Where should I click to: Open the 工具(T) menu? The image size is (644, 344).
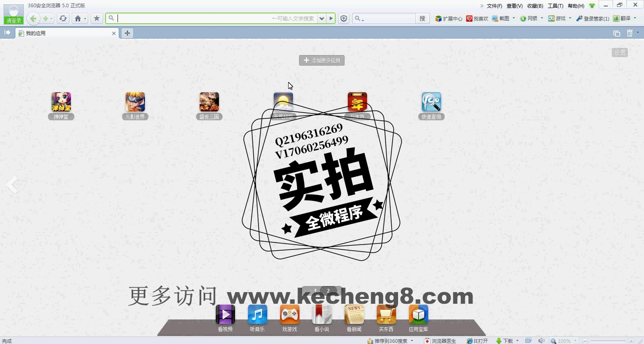[x=555, y=6]
